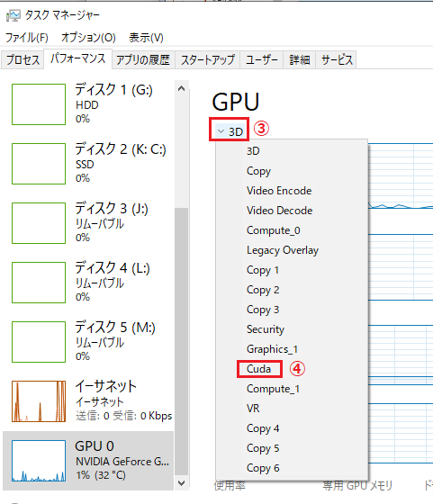Choose Cuda from the engine list
This screenshot has width=433, height=504.
pyautogui.click(x=258, y=369)
